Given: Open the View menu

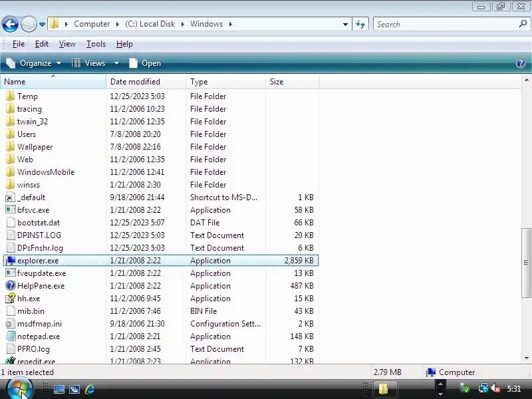Looking at the screenshot, I should (67, 44).
